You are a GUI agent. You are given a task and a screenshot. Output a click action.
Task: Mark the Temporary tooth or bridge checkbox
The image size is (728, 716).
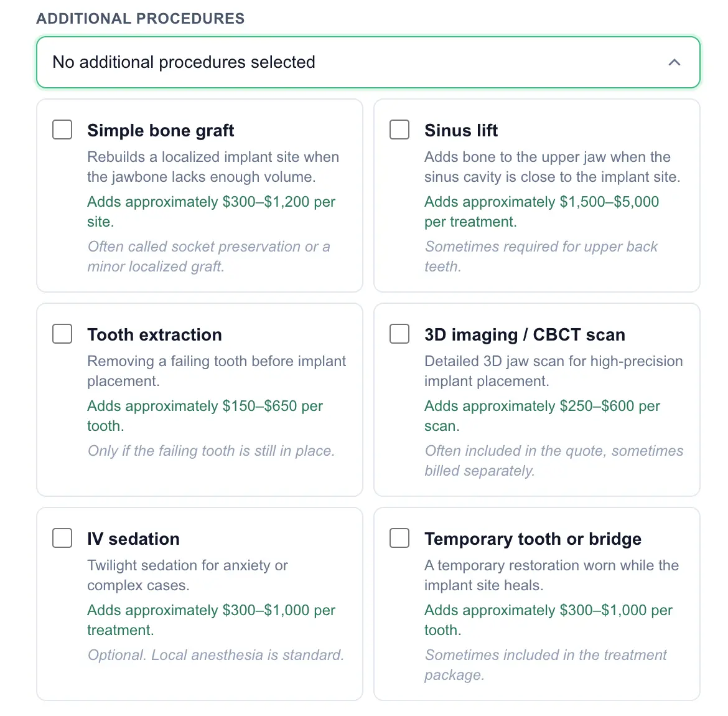tap(399, 538)
